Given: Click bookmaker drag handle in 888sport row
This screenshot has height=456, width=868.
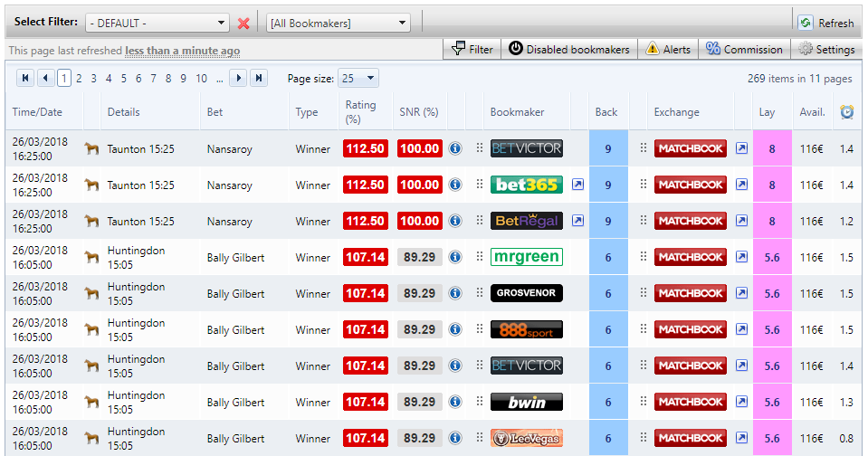Looking at the screenshot, I should pos(480,328).
